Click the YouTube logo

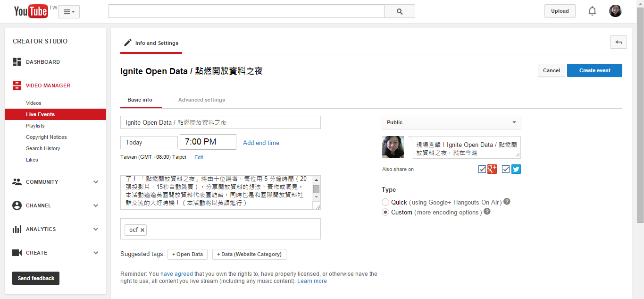tap(31, 11)
